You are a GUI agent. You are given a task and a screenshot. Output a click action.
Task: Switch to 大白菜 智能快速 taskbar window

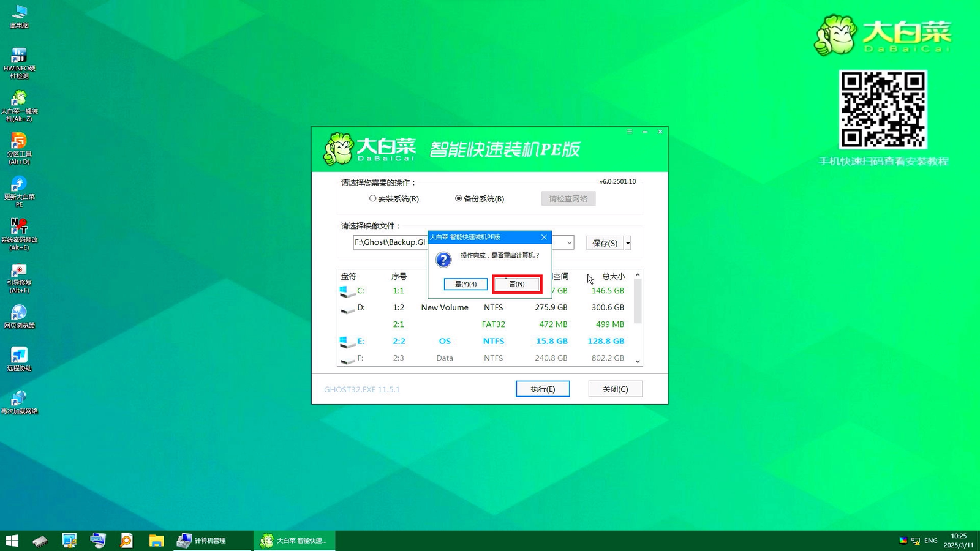(295, 541)
